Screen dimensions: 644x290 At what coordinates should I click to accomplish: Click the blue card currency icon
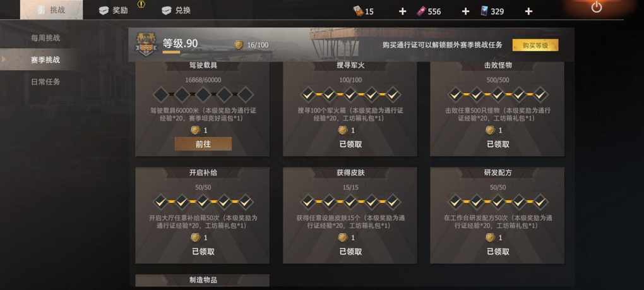coord(485,11)
